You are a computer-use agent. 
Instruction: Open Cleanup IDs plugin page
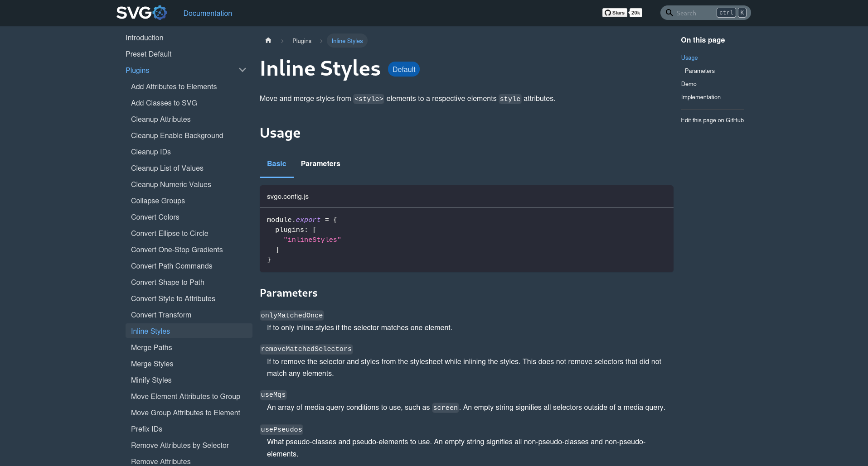click(151, 152)
